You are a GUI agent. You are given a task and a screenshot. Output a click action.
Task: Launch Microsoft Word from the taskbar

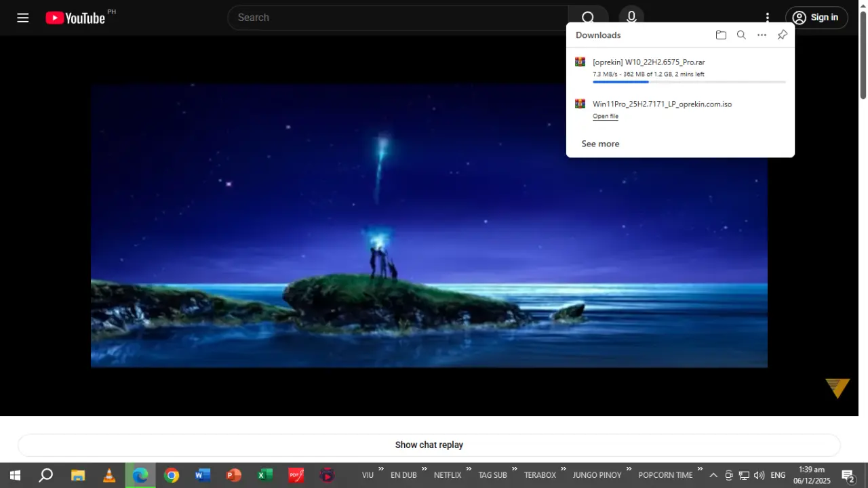click(x=203, y=475)
